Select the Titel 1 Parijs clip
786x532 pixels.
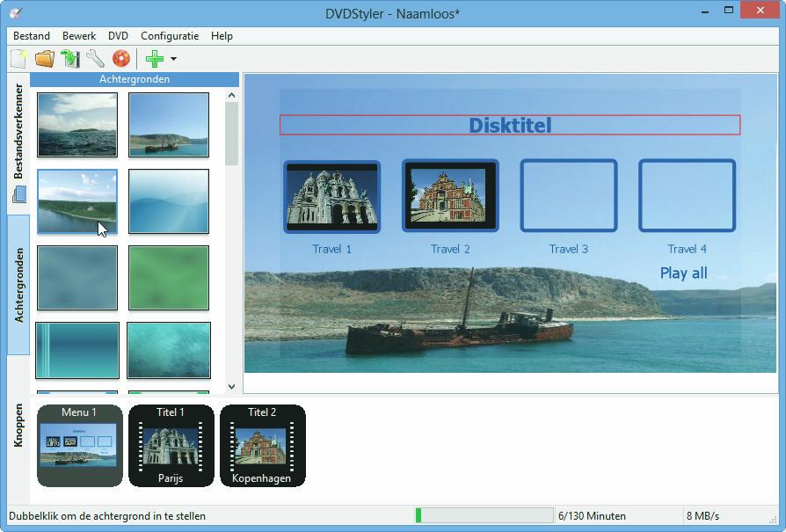(171, 445)
